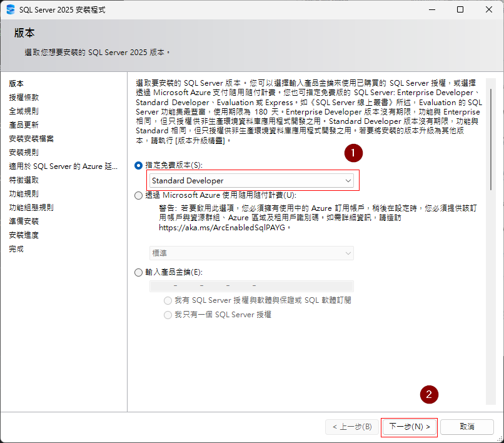Select the 產品更新 step in sidebar
Image resolution: width=504 pixels, height=443 pixels.
click(x=24, y=125)
